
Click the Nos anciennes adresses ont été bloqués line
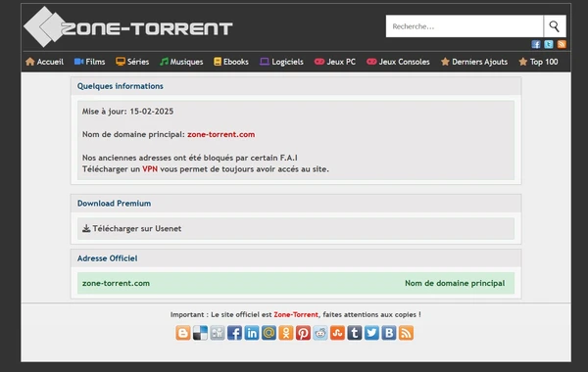pyautogui.click(x=190, y=158)
